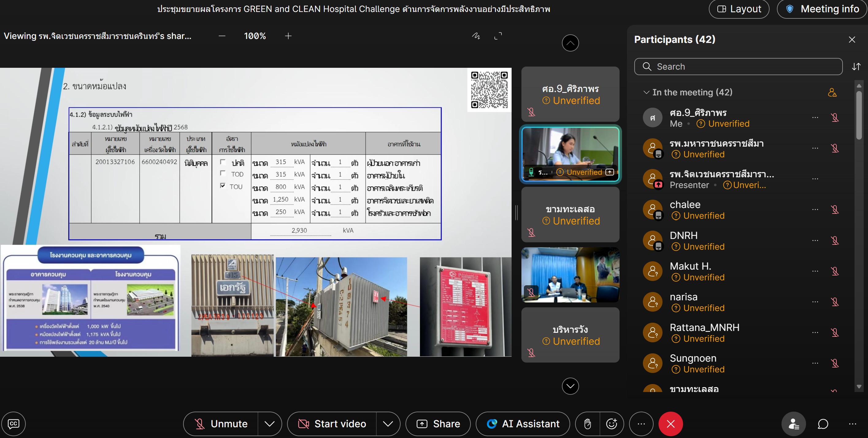The image size is (868, 438).
Task: Open more options for Makut H.
Action: pos(815,271)
